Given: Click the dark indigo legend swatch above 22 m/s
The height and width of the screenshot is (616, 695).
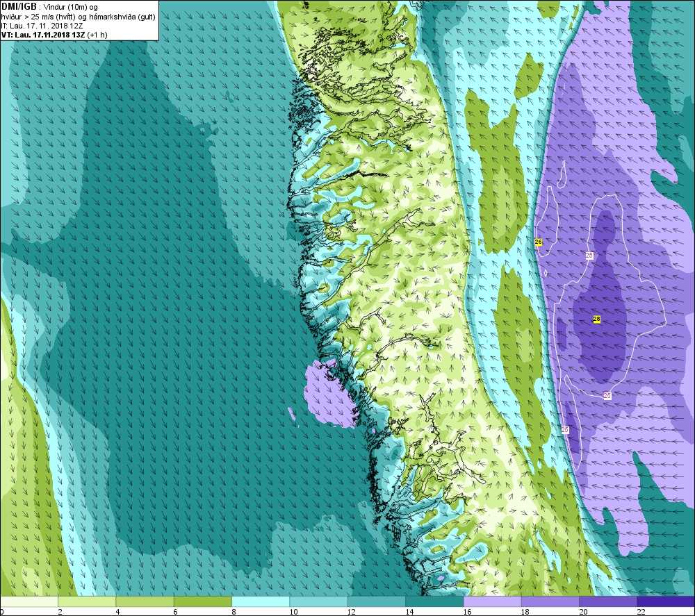Looking at the screenshot, I should point(666,601).
